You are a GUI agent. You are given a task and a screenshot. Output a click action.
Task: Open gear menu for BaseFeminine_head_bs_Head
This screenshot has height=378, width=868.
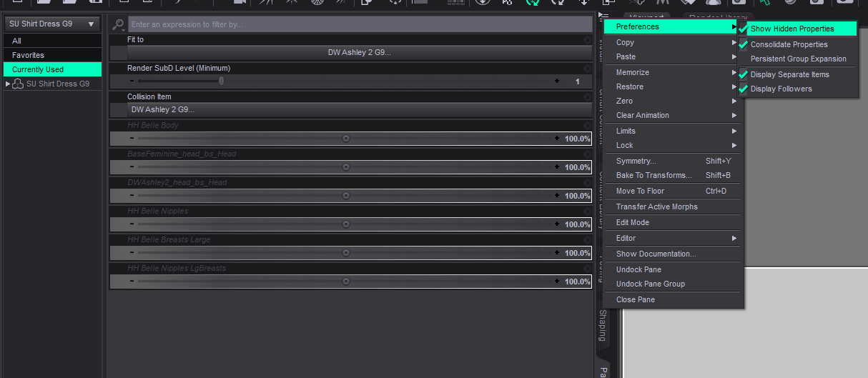(588, 154)
